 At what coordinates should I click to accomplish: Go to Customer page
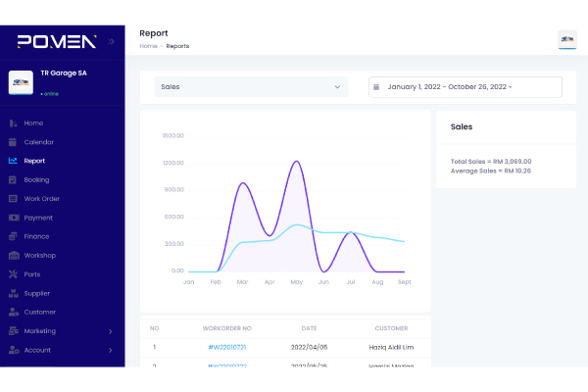[x=40, y=312]
